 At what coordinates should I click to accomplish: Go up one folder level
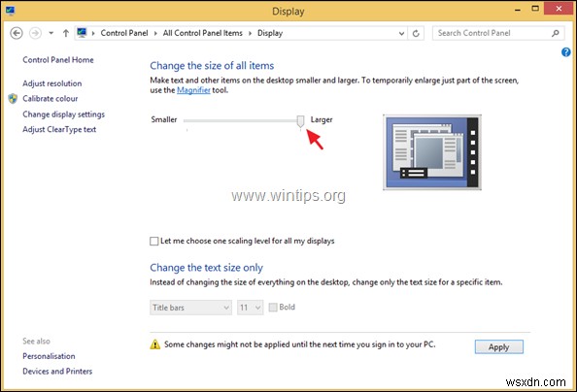point(65,33)
